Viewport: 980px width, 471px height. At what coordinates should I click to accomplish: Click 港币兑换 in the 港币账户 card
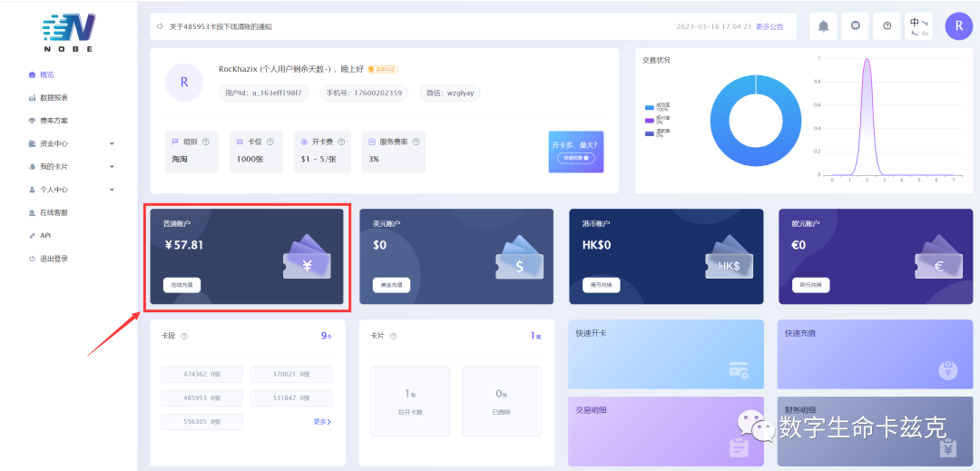(602, 285)
